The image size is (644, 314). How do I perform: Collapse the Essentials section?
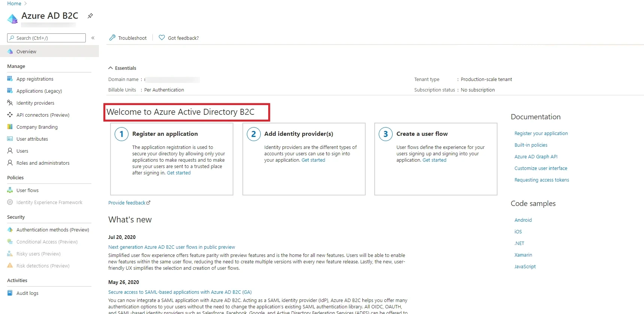tap(111, 68)
